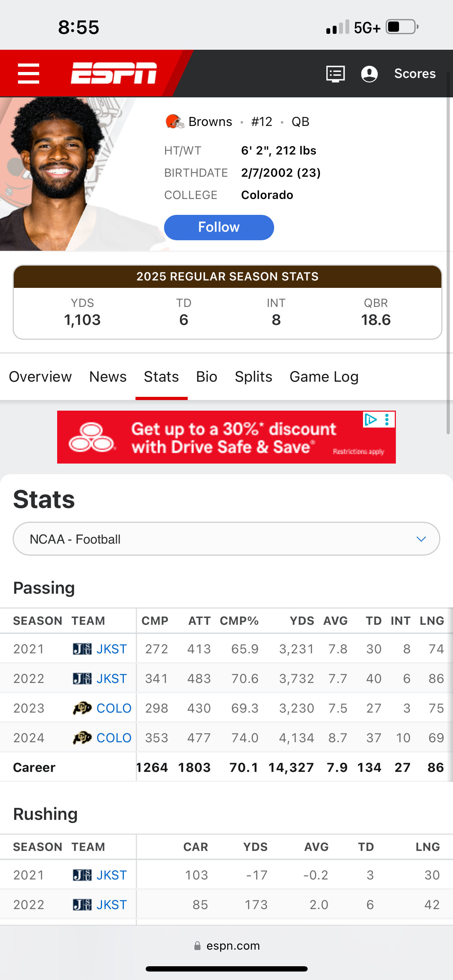The height and width of the screenshot is (980, 453).
Task: Tap the dropdown chevron arrow in Stats selector
Action: tap(421, 539)
